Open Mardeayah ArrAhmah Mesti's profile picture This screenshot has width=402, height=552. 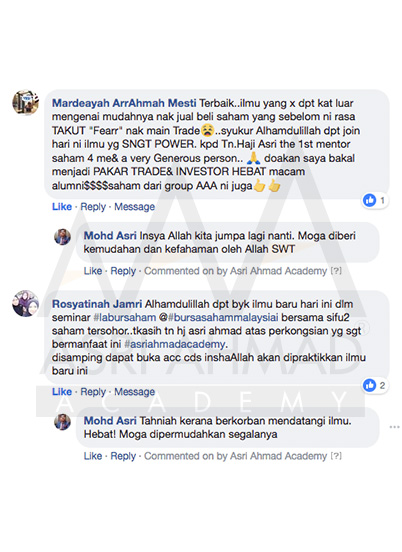point(25,102)
